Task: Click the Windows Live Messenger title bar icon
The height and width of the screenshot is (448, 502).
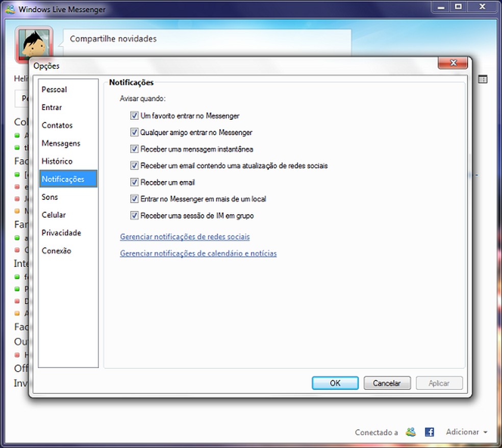Action: (10, 9)
